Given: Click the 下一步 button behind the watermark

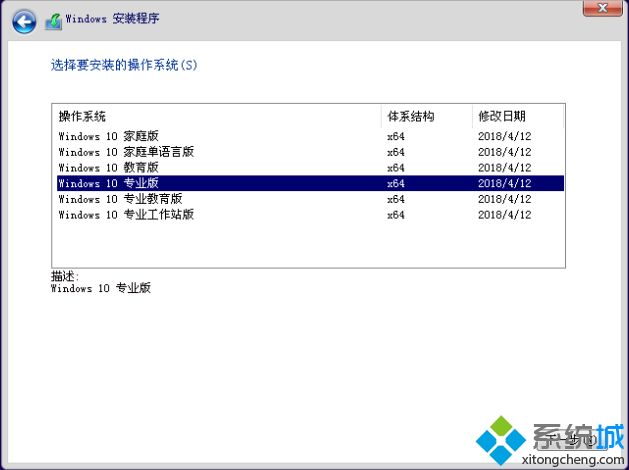Looking at the screenshot, I should pos(571,439).
